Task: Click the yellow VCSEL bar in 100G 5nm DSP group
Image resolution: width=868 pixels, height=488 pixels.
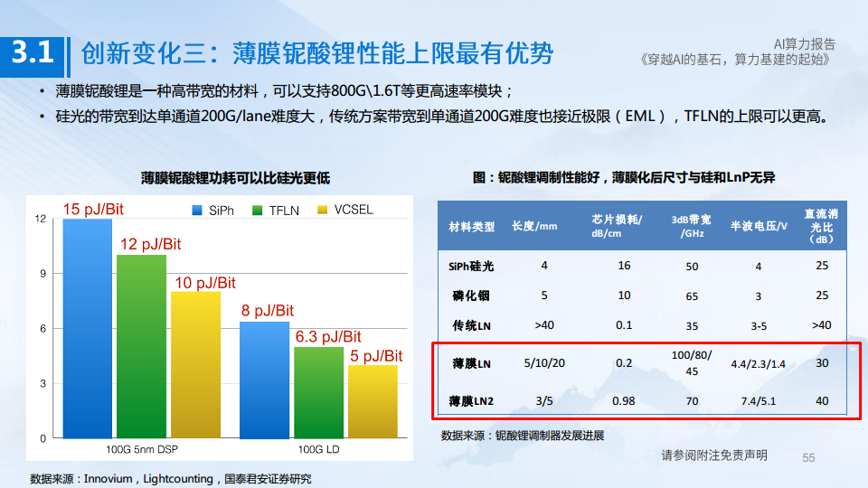Action: 196,364
